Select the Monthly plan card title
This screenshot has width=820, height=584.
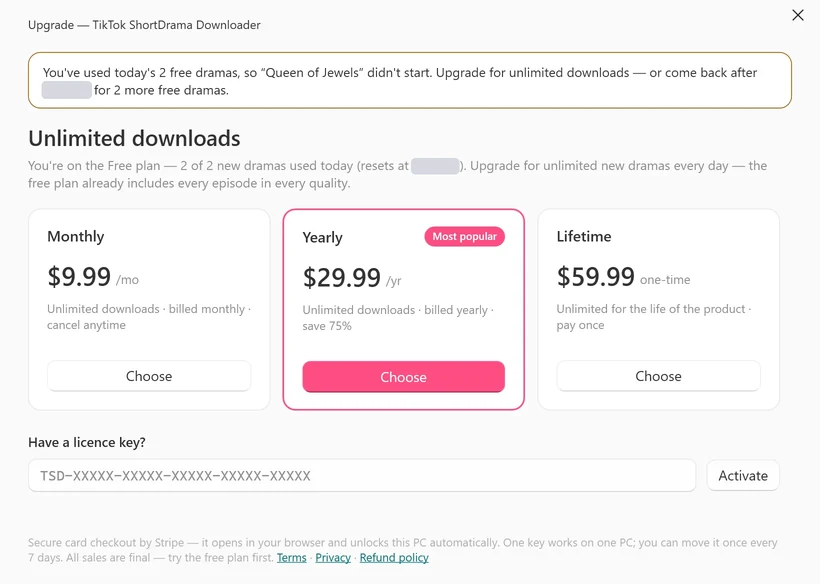(76, 236)
